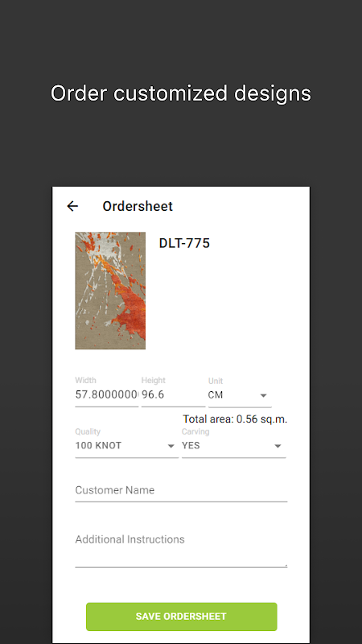Click the Carving field label

[195, 431]
